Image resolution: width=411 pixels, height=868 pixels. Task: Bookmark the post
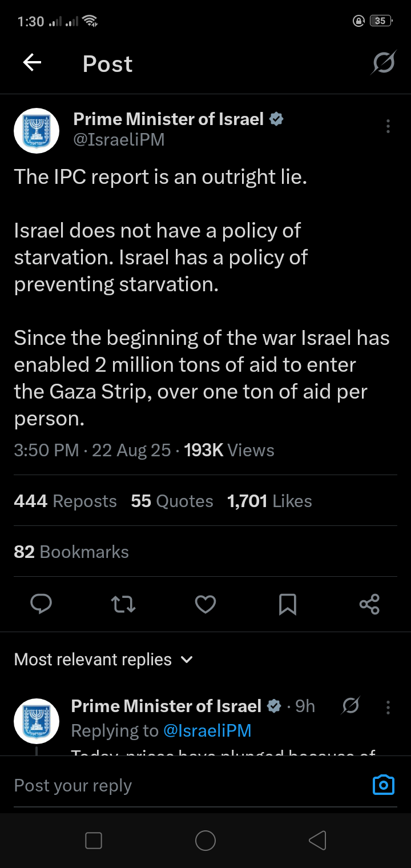pyautogui.click(x=288, y=604)
